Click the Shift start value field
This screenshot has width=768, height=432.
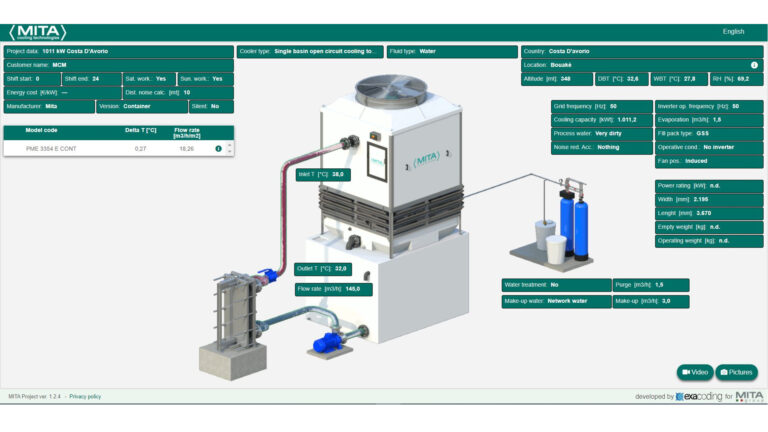click(x=32, y=79)
